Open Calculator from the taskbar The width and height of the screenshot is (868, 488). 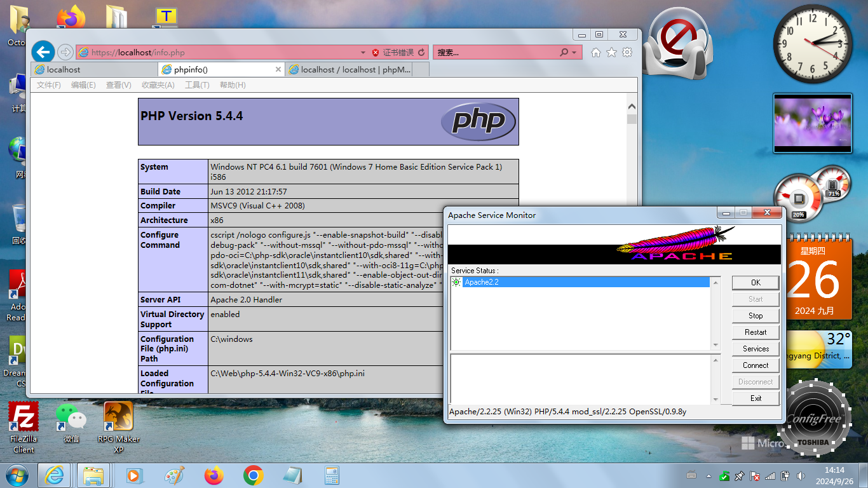pos(331,475)
